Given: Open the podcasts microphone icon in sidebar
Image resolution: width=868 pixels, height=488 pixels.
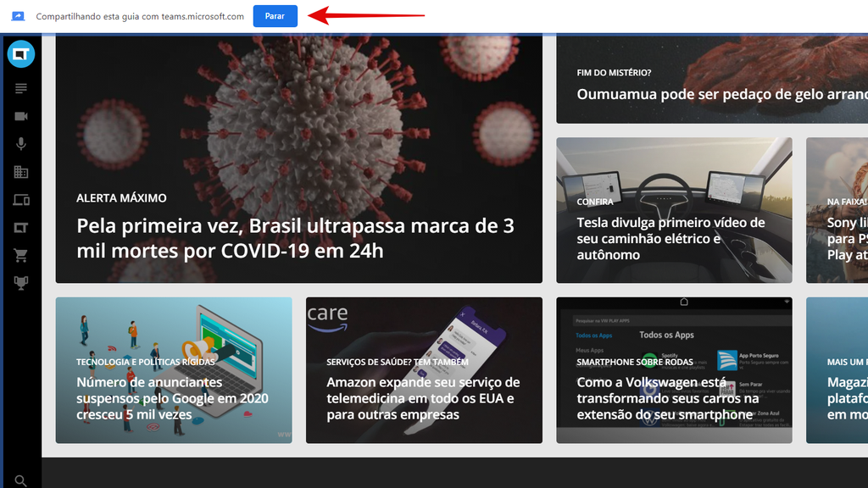Looking at the screenshot, I should point(21,144).
